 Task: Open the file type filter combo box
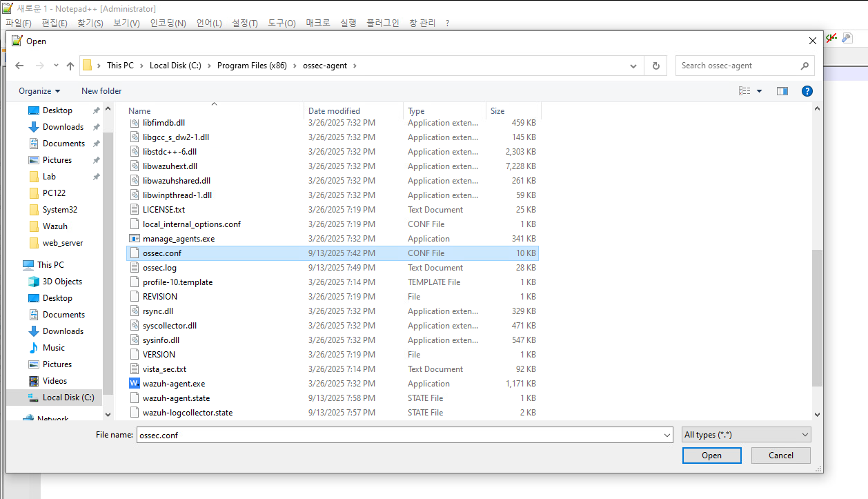[x=746, y=435]
